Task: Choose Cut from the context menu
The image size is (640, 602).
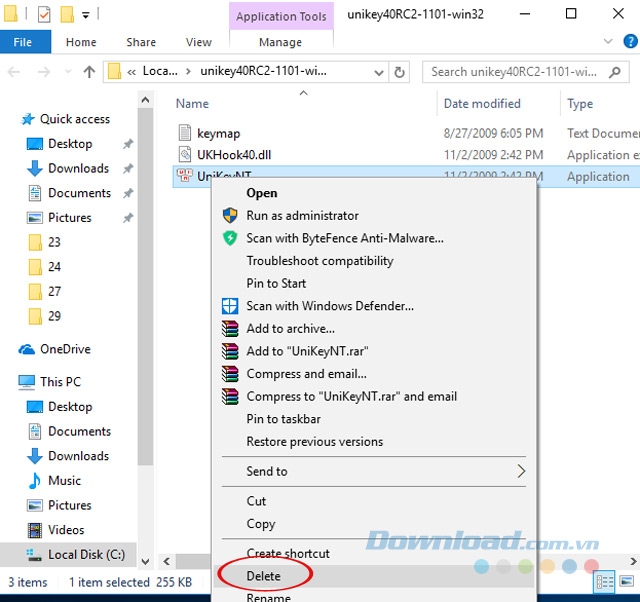Action: coord(256,501)
